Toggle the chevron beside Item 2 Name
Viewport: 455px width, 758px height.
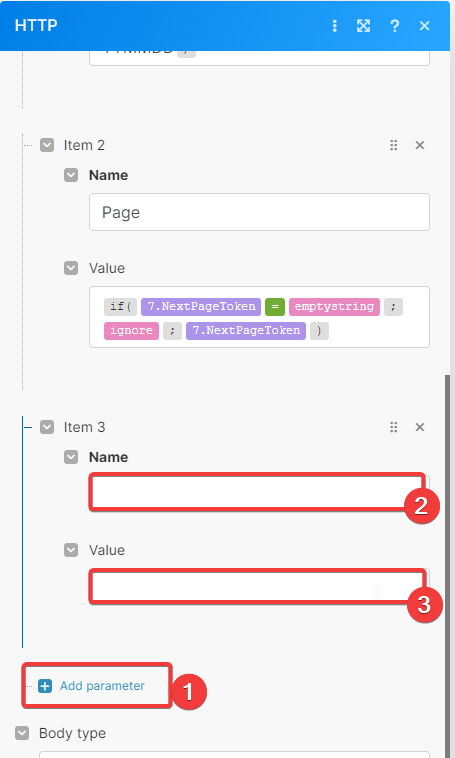click(x=71, y=175)
